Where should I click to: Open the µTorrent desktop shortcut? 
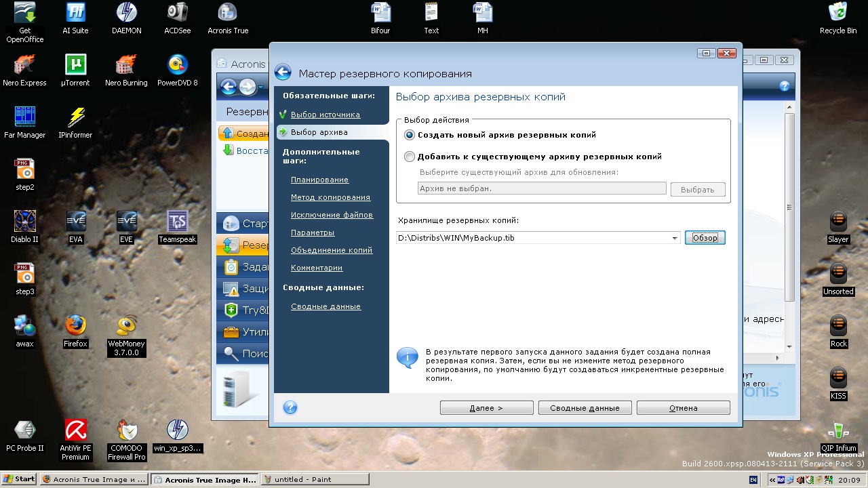point(75,65)
